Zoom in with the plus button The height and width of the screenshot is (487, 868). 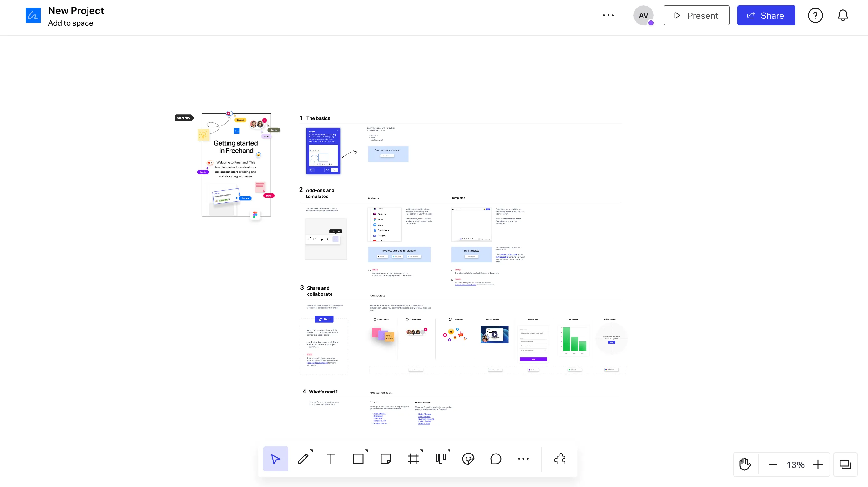(x=818, y=465)
